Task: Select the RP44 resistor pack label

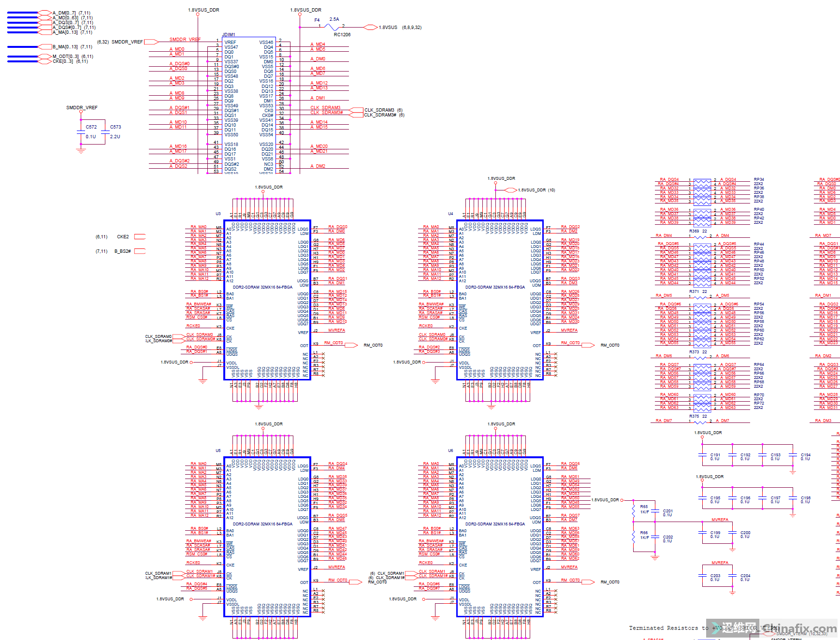Action: pos(759,244)
